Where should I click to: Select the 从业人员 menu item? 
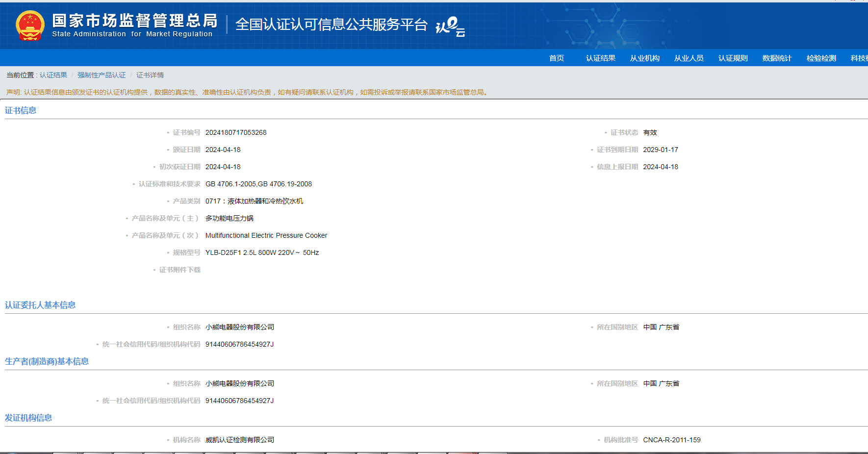[x=689, y=58]
